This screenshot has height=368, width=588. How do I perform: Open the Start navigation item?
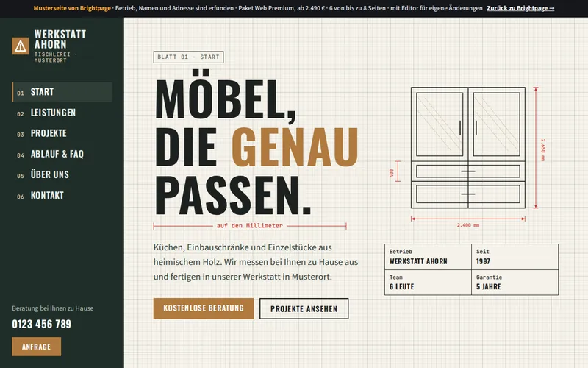point(62,92)
